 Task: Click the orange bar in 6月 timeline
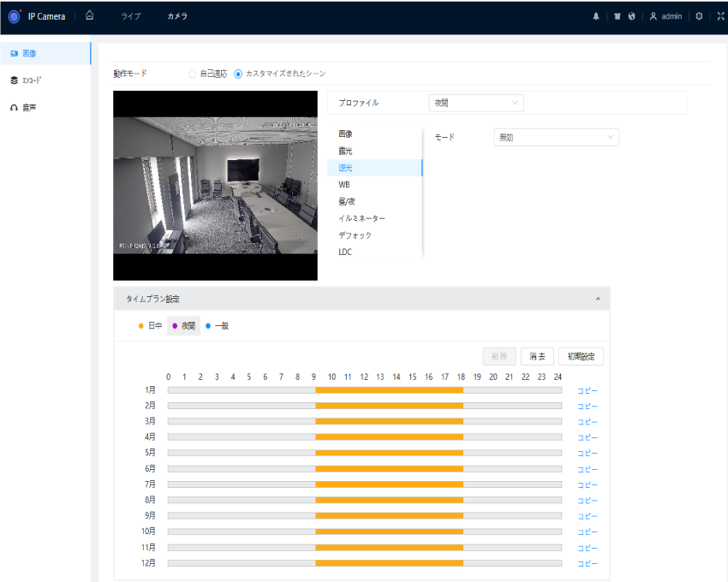coord(389,469)
